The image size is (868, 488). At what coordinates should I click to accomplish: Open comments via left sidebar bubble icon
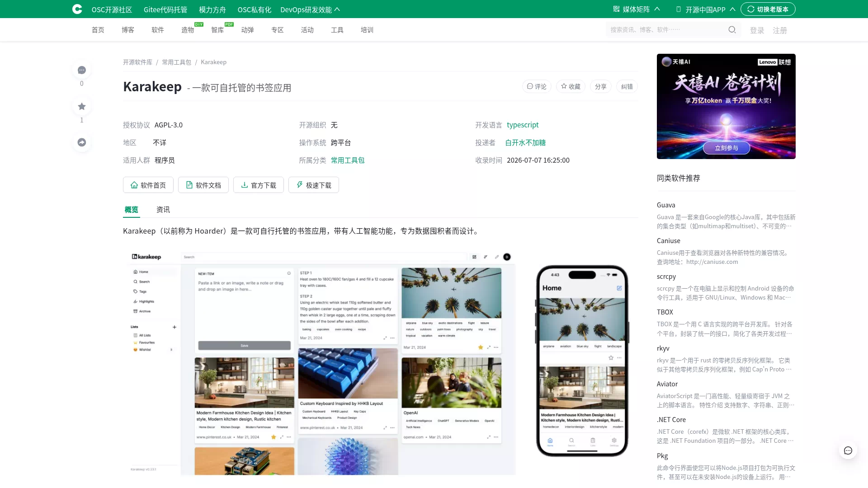point(82,70)
